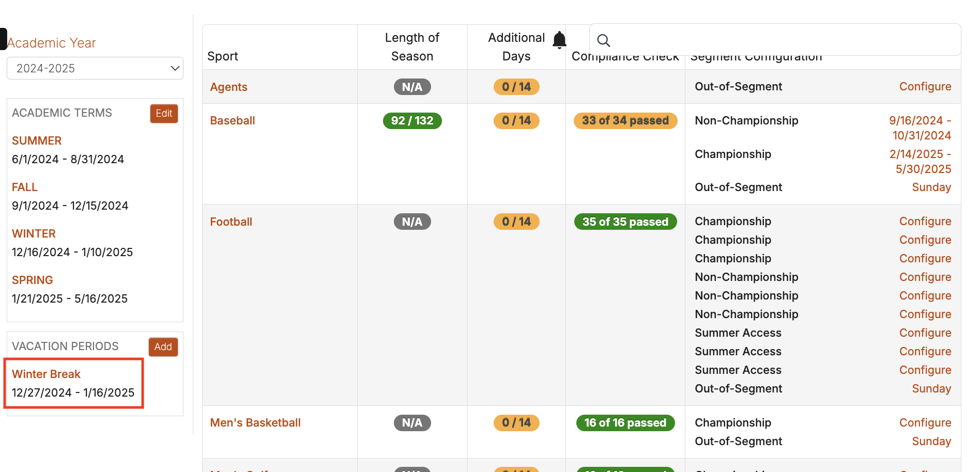The height and width of the screenshot is (472, 980).
Task: Click Sunday for Men's Basketball Out-of-Segment
Action: point(931,441)
